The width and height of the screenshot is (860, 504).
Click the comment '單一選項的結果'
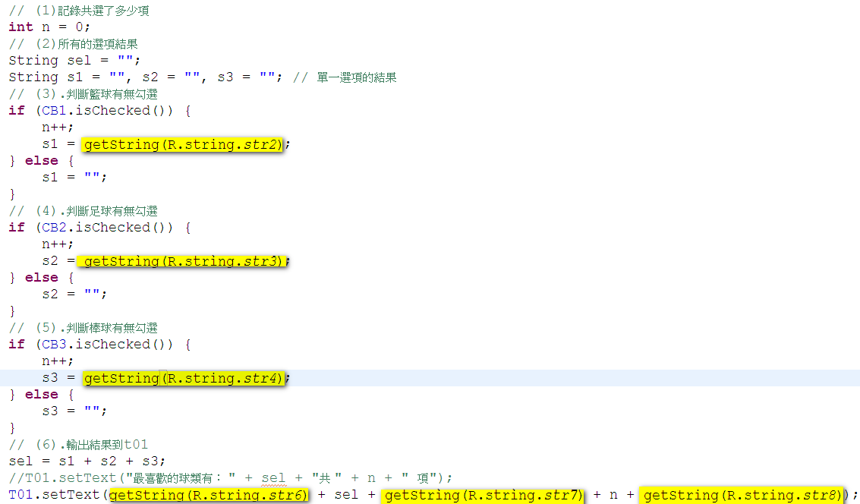(x=357, y=77)
